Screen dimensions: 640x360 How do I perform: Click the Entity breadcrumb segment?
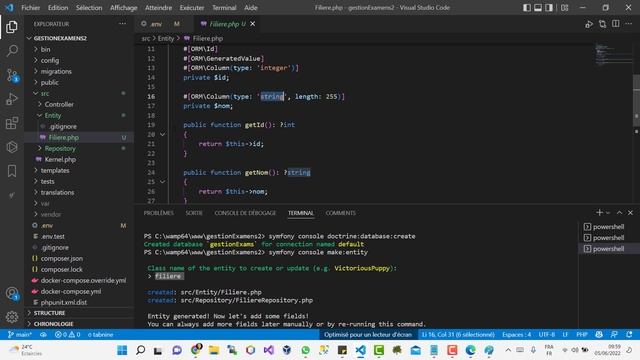[x=166, y=38]
